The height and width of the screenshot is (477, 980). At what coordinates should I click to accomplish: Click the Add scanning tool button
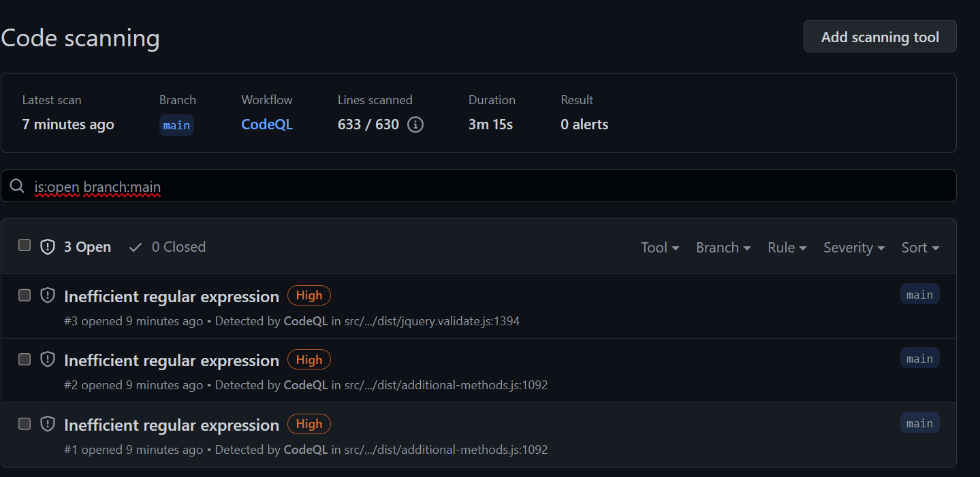[x=879, y=36]
